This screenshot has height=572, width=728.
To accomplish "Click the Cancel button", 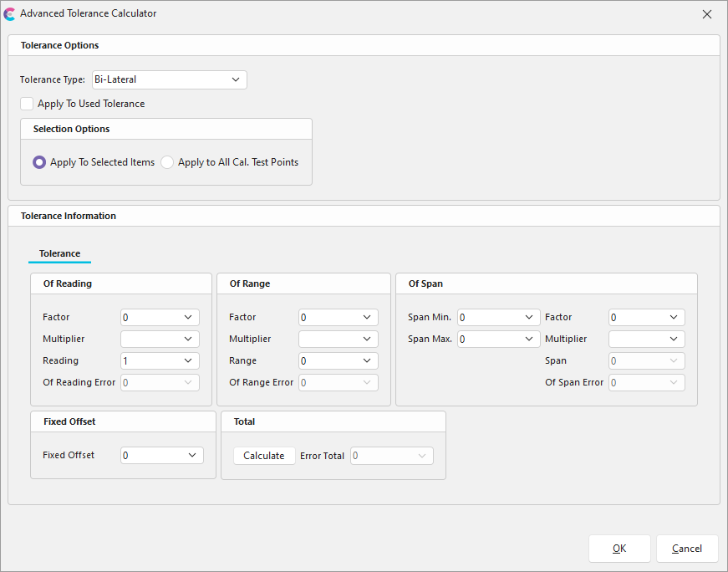I will pyautogui.click(x=687, y=549).
